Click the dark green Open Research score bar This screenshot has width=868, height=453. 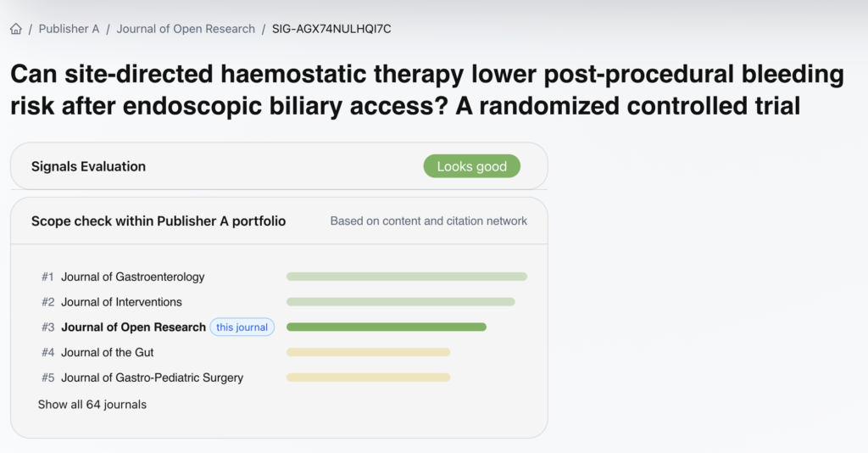click(387, 327)
